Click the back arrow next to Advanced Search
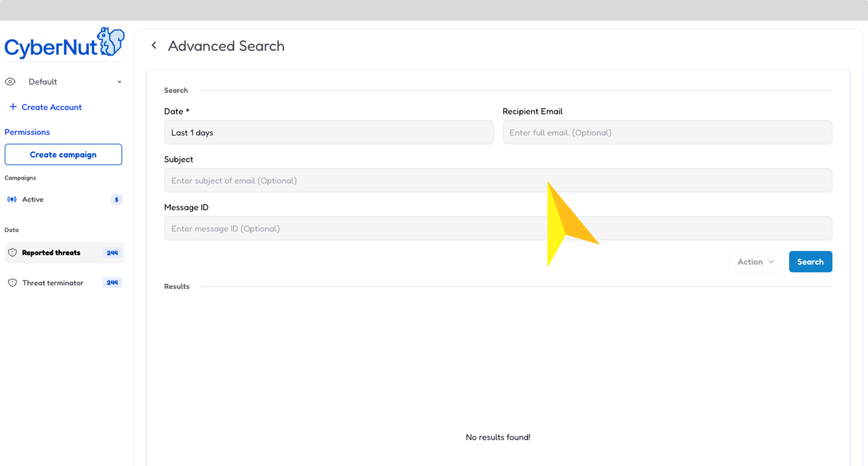This screenshot has width=868, height=466. pos(154,45)
